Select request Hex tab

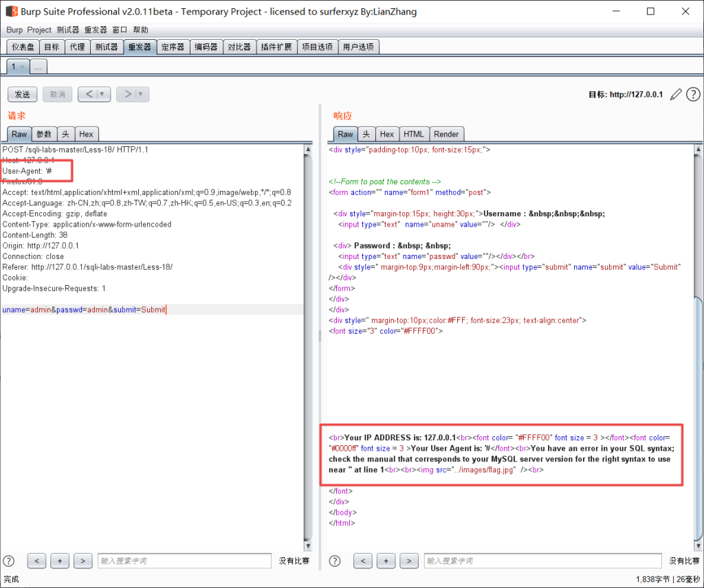pyautogui.click(x=86, y=134)
